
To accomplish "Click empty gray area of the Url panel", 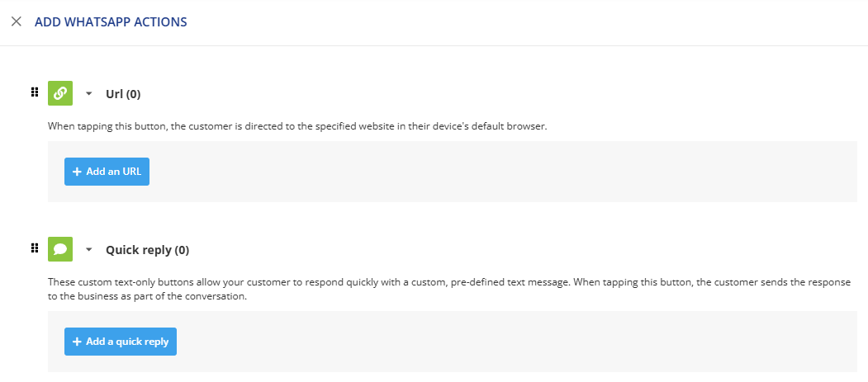I will point(498,172).
